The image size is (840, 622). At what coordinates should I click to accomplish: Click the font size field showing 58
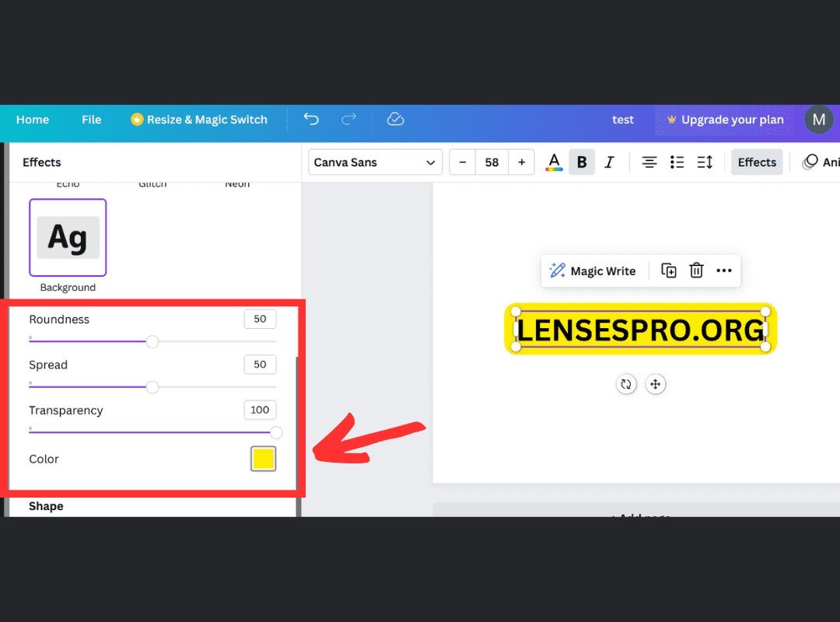[x=492, y=162]
